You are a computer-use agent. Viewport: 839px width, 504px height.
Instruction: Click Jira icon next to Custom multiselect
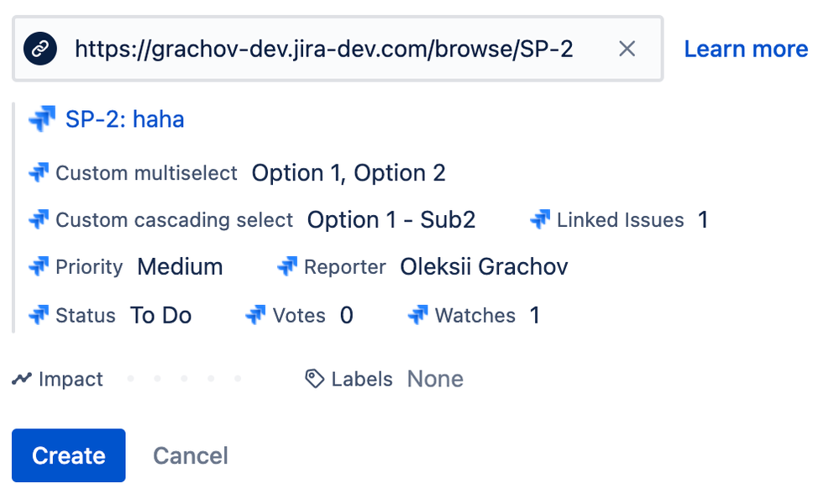point(39,173)
